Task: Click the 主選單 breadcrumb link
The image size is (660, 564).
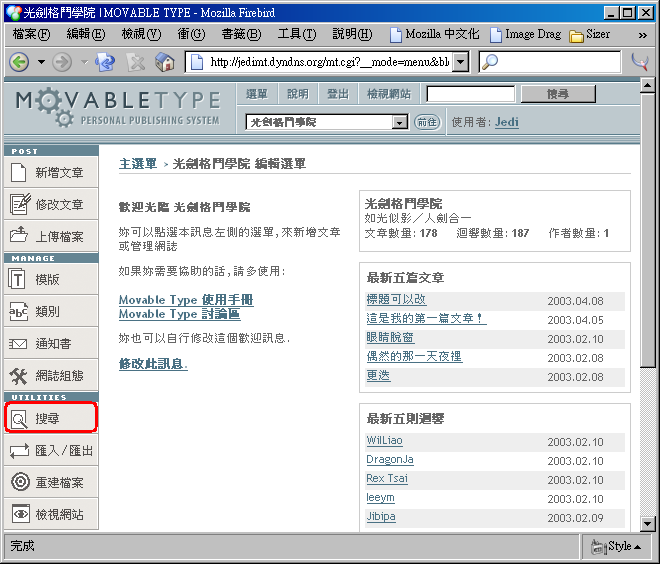Action: tap(138, 164)
